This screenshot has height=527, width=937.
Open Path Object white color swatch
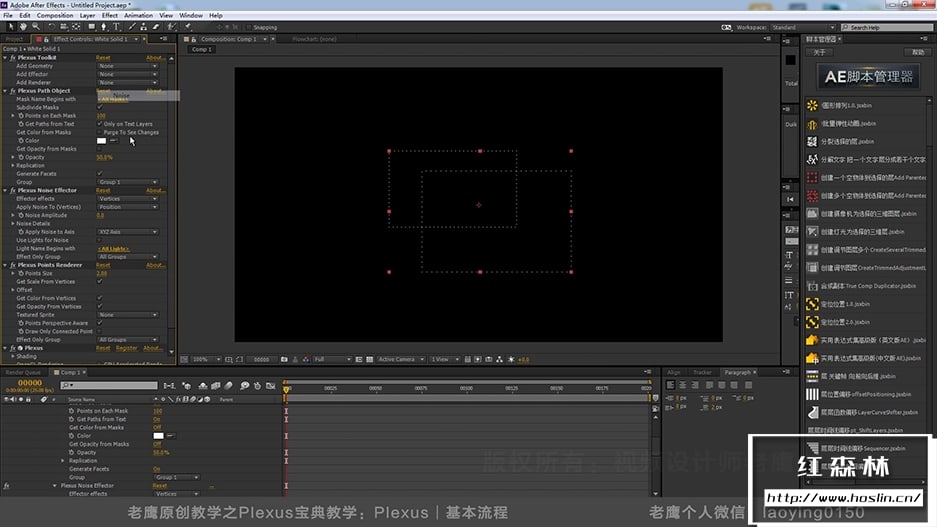pos(102,141)
